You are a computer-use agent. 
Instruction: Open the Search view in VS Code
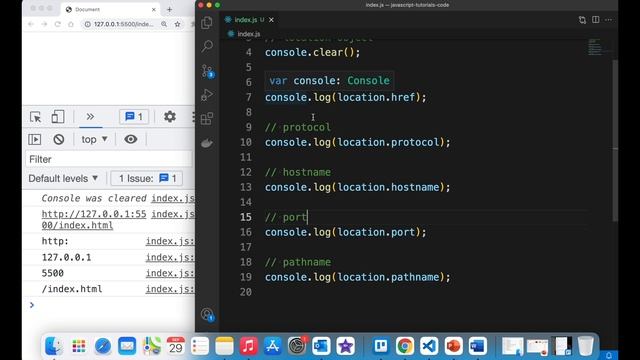[x=207, y=46]
